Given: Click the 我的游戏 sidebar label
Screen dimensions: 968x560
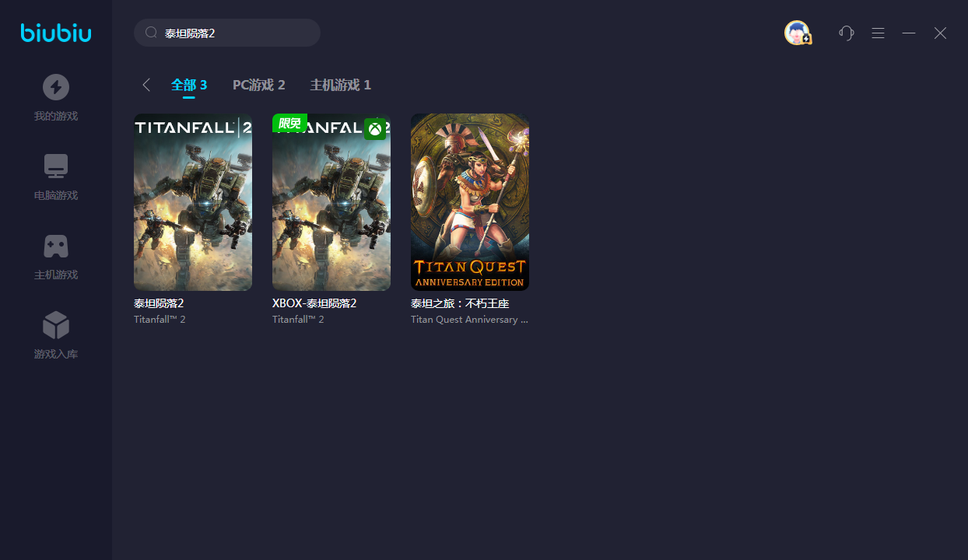Looking at the screenshot, I should (56, 116).
